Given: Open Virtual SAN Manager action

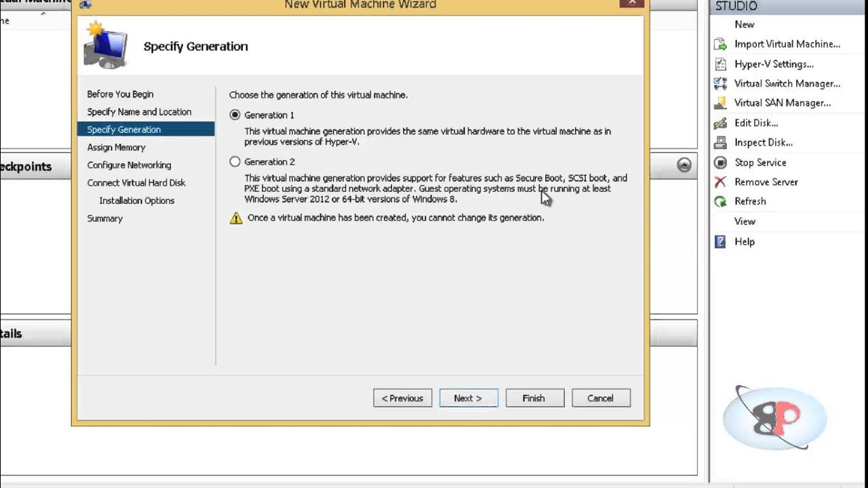Looking at the screenshot, I should pyautogui.click(x=783, y=103).
